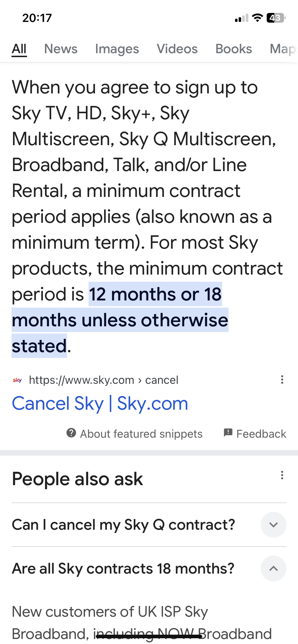Viewport: 298px width, 644px height.
Task: Select the All results tab
Action: pos(19,49)
